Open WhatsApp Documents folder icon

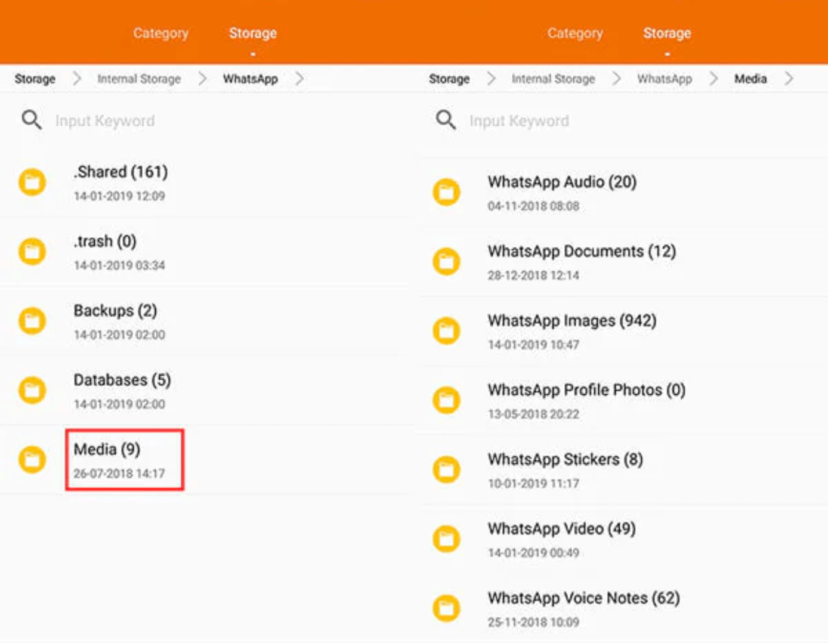[x=446, y=261]
